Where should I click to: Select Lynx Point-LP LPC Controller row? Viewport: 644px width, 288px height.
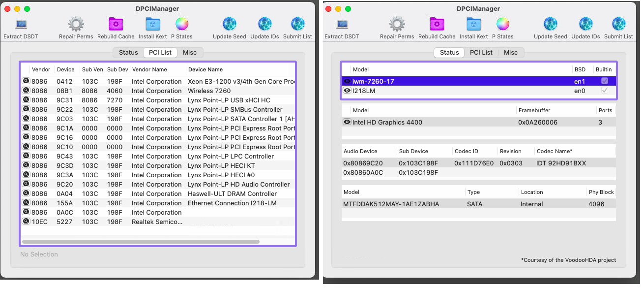click(x=158, y=156)
